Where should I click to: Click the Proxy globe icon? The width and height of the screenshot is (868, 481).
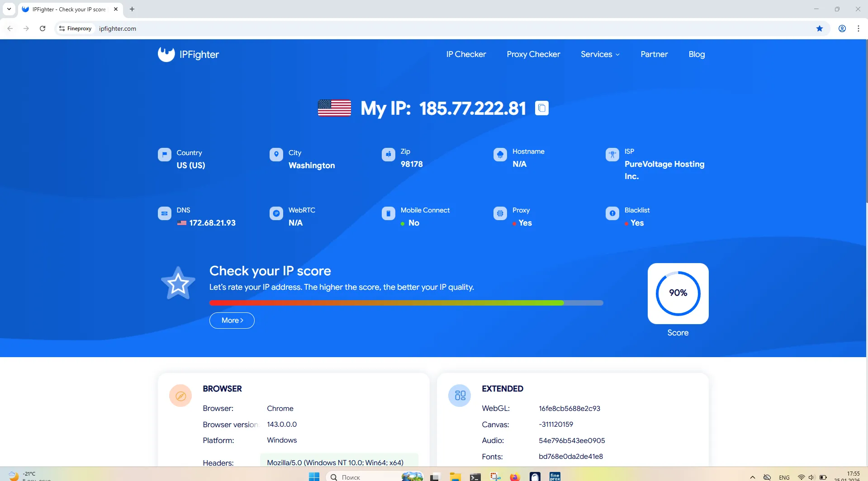pyautogui.click(x=500, y=213)
